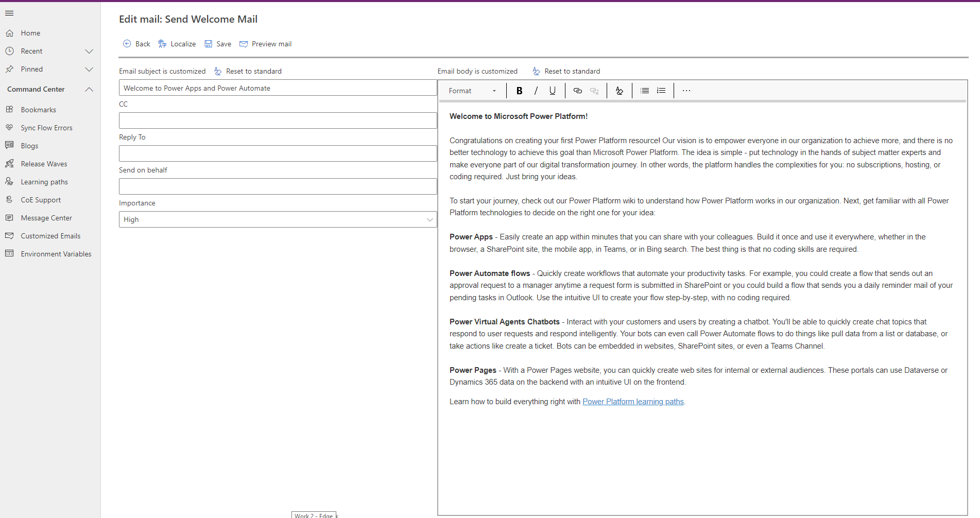Insert a hyperlink using the link icon
Screen dimensions: 980x518
pos(577,91)
